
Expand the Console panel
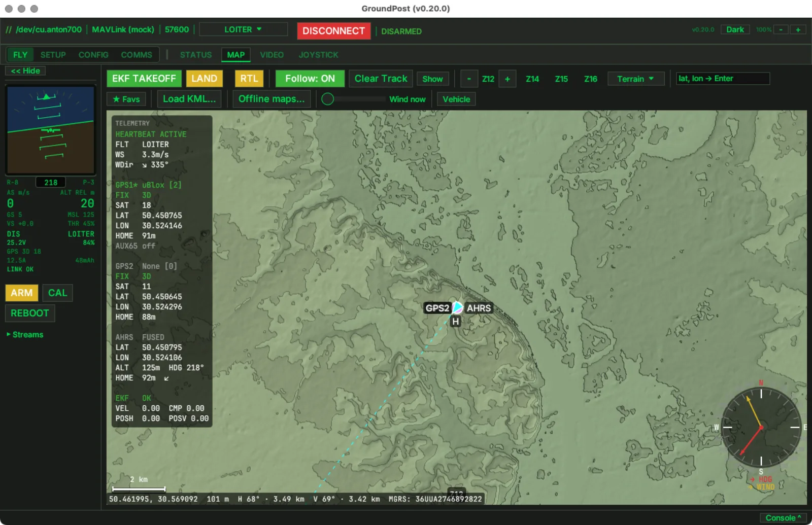[x=783, y=518]
